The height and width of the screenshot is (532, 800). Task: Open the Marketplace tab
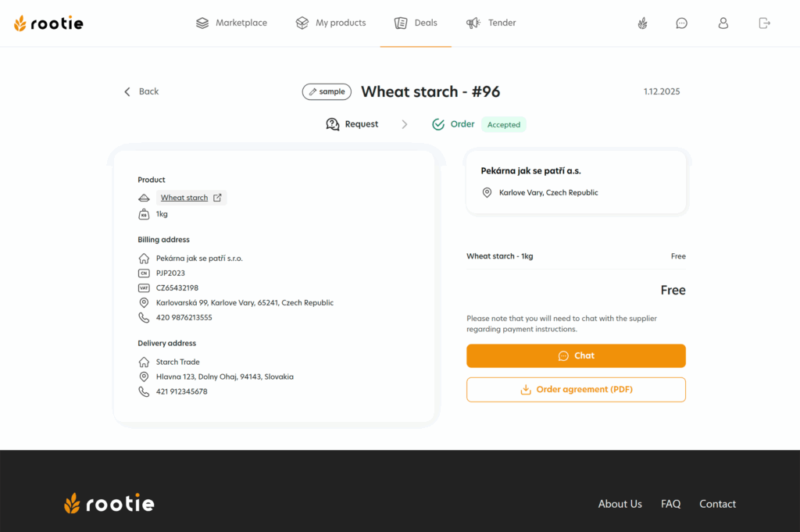pyautogui.click(x=231, y=23)
